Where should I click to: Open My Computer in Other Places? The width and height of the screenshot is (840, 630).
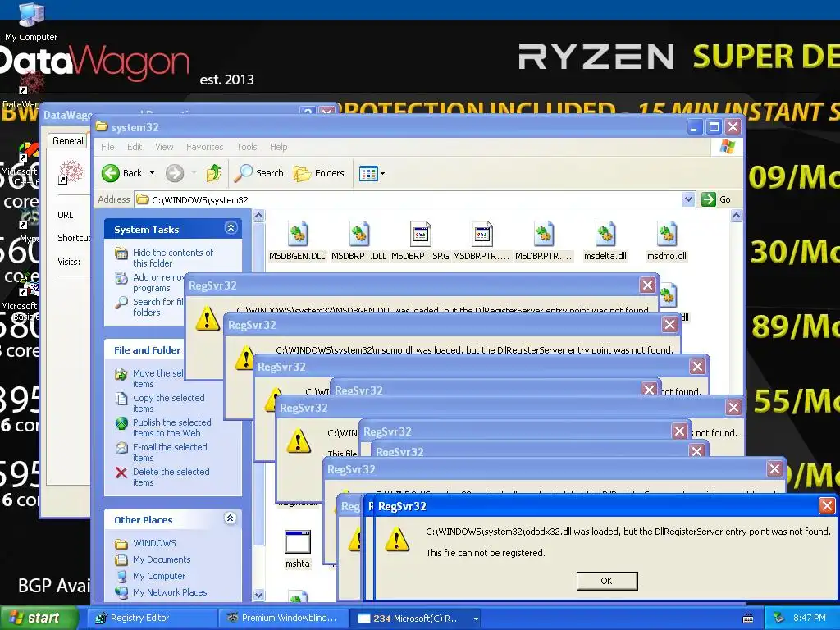[x=158, y=576]
